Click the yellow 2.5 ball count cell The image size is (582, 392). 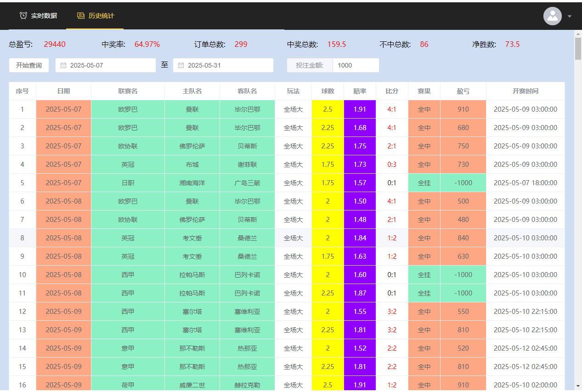pyautogui.click(x=328, y=109)
